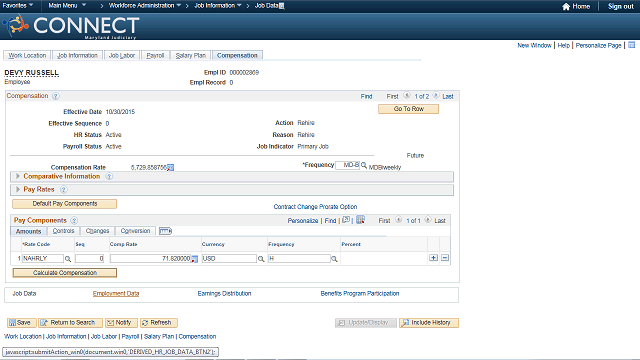Open the calculator icon next to Comp Rate
Screen dimensions: 640x360
(195, 259)
